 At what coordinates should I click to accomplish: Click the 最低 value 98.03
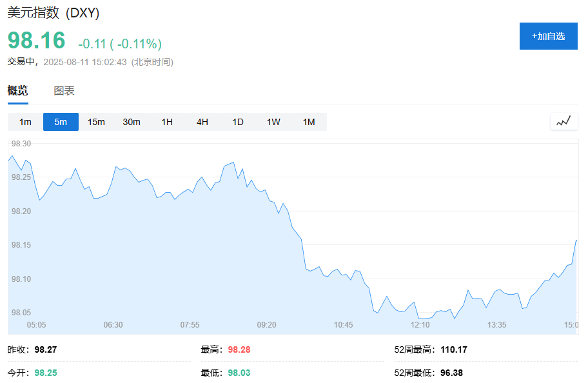pyautogui.click(x=239, y=373)
